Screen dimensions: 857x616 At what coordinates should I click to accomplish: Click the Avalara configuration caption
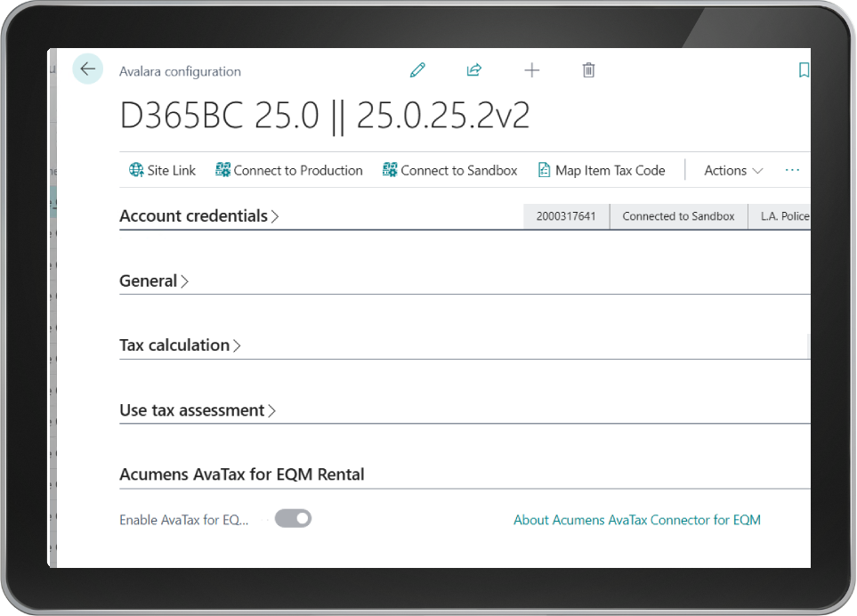(x=181, y=71)
